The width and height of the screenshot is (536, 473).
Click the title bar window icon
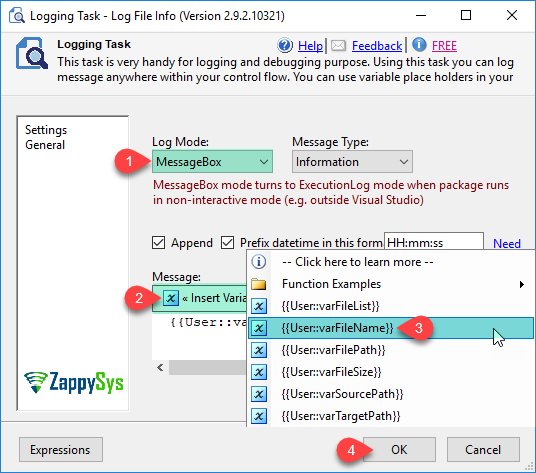tap(16, 16)
